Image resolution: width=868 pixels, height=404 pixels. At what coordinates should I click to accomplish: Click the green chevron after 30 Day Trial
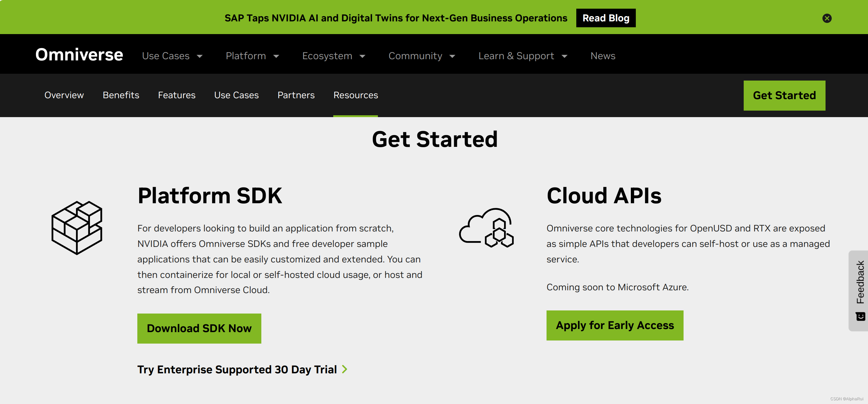tap(344, 369)
